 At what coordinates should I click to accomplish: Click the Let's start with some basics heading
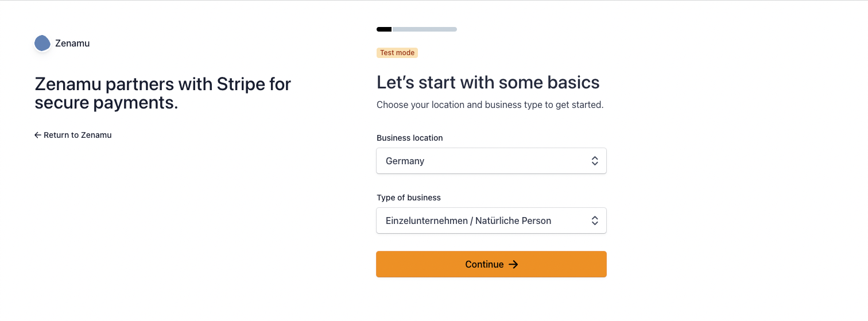[x=488, y=82]
